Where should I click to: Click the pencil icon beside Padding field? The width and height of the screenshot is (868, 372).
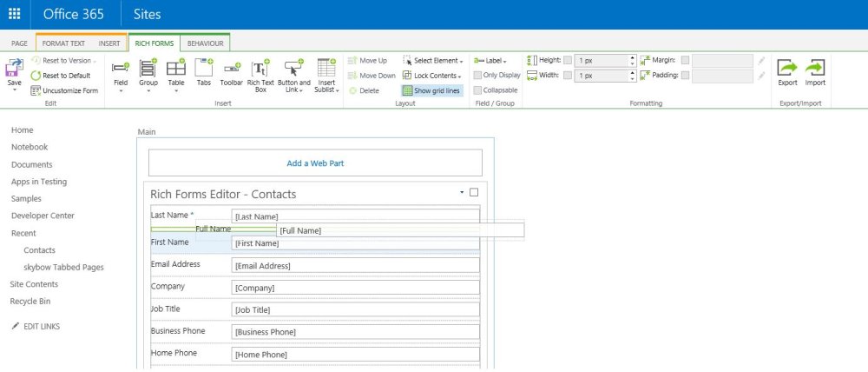[x=762, y=76]
